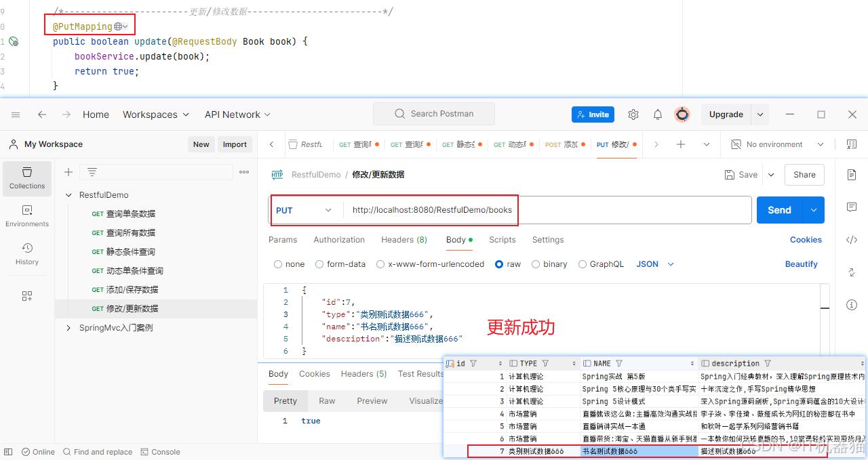Open API Network dropdown
Viewport: 868px width, 460px height.
(237, 114)
